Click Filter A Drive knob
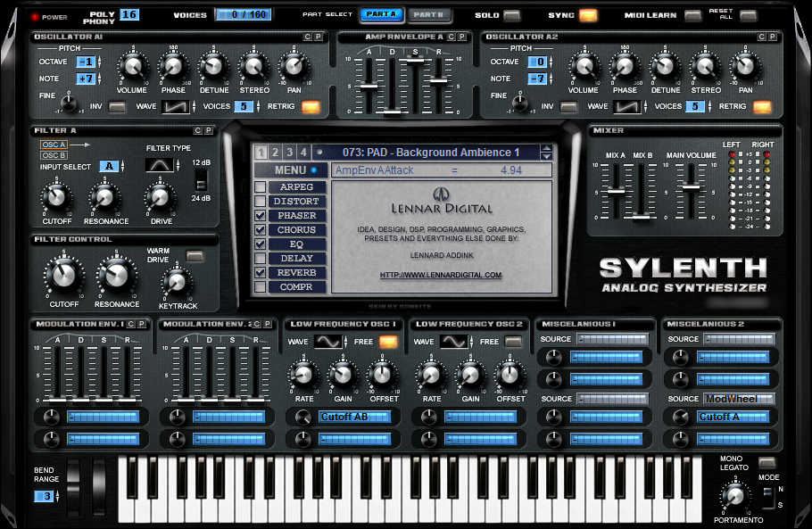Image resolution: width=812 pixels, height=529 pixels. click(160, 197)
